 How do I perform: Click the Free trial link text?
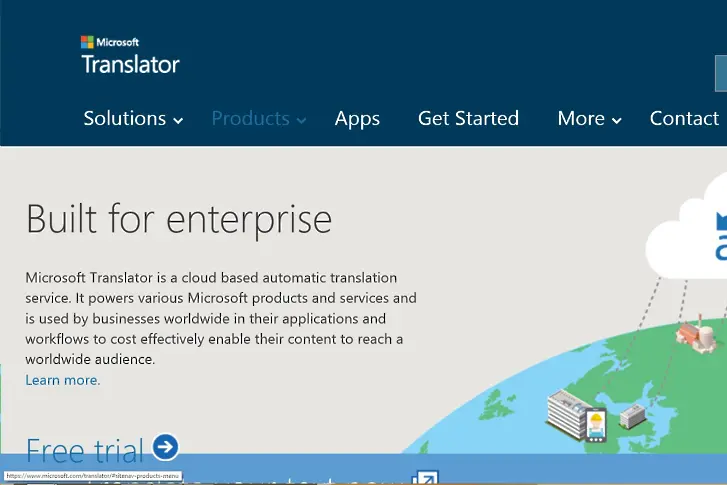click(85, 451)
